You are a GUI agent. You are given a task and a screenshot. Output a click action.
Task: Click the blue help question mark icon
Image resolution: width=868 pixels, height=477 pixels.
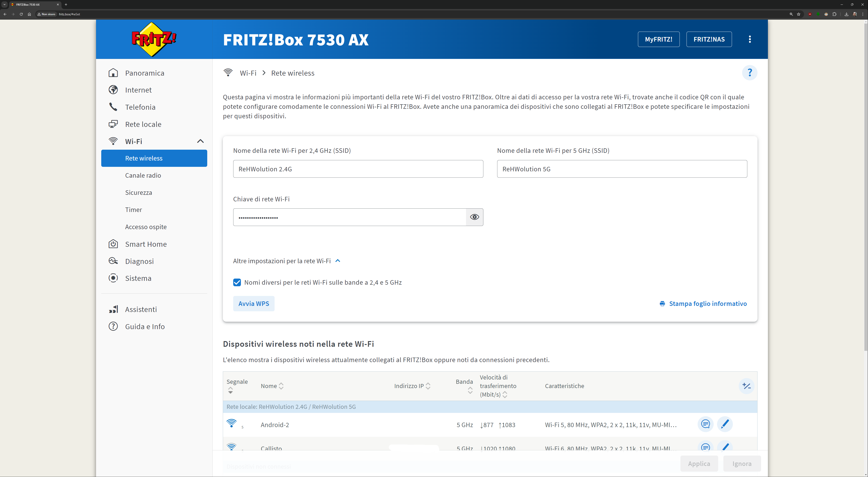(749, 73)
